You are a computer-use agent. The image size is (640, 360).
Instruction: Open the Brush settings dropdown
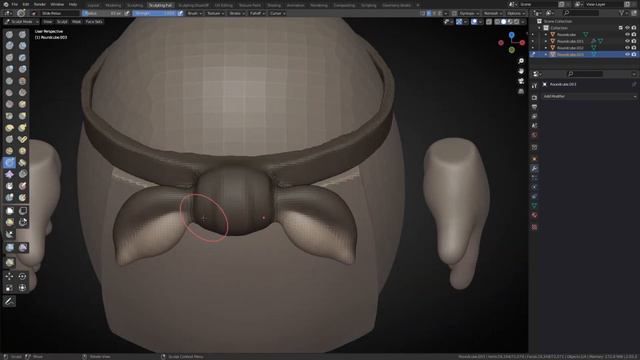(194, 13)
